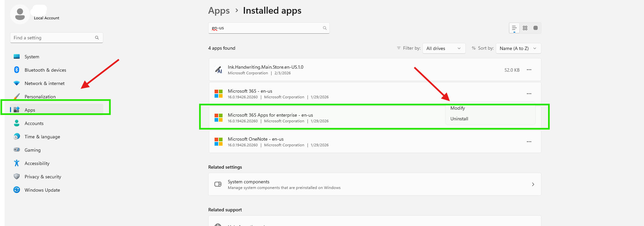
Task: Open Personalization settings
Action: pos(57,97)
